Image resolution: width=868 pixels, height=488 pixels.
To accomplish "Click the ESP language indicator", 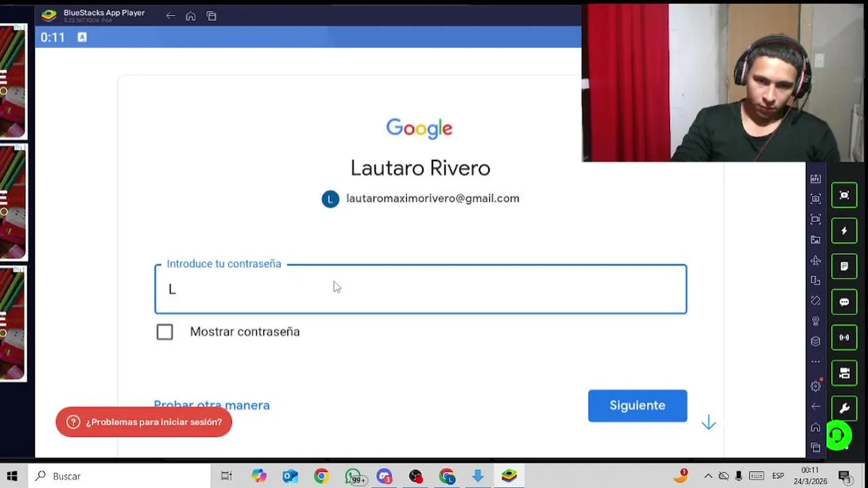I will [x=778, y=476].
